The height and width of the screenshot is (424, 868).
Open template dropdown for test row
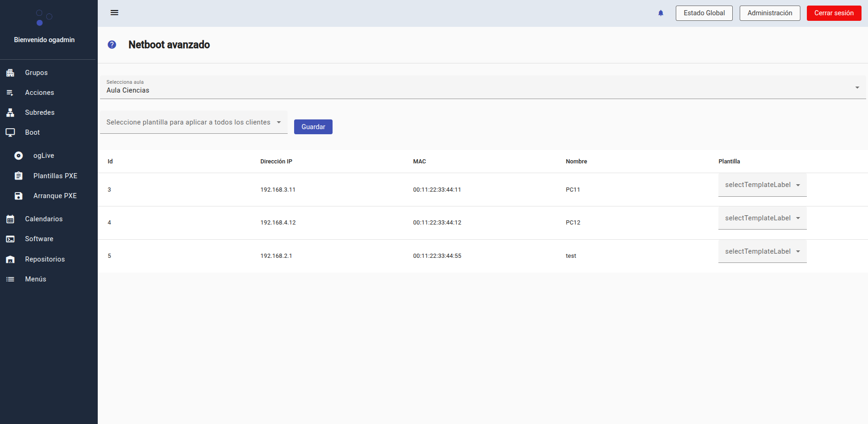[762, 251]
